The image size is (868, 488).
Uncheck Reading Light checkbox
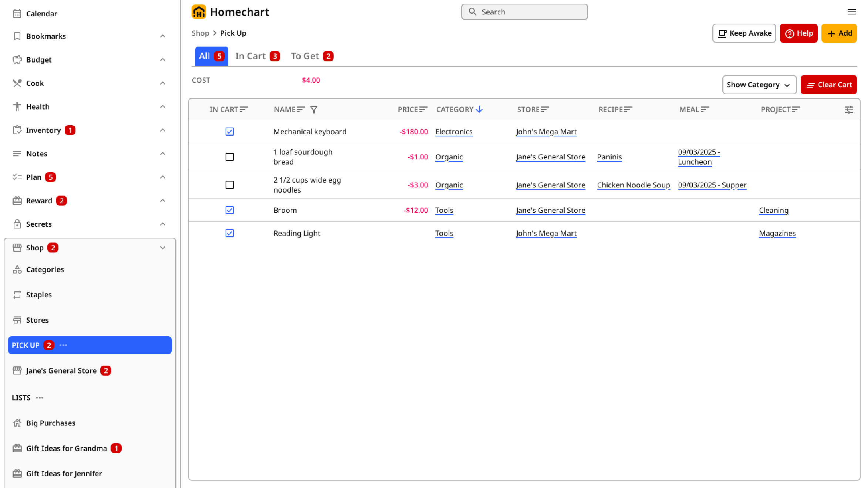(230, 233)
